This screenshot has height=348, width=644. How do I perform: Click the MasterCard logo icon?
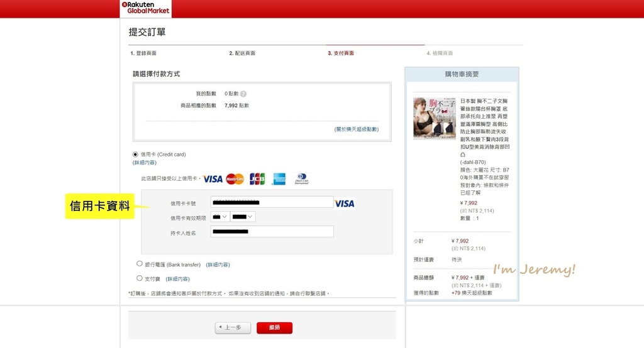[x=235, y=179]
